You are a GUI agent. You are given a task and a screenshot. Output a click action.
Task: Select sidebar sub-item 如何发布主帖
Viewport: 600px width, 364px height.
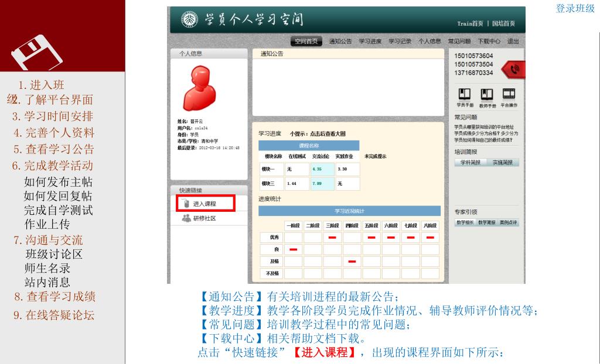pos(58,182)
